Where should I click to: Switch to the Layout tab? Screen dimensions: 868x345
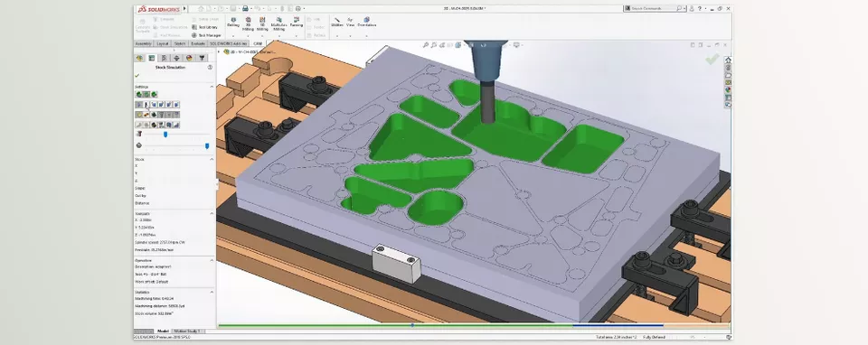tap(163, 43)
